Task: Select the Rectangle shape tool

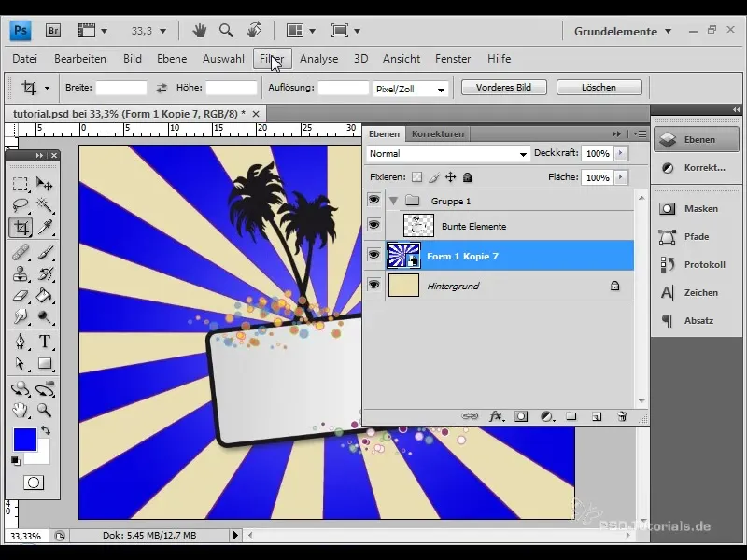Action: click(45, 363)
